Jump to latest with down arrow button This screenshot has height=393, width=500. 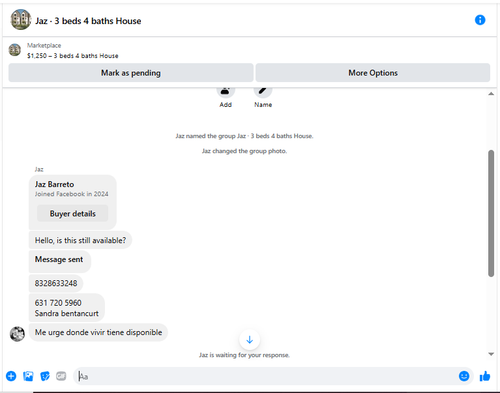(249, 340)
